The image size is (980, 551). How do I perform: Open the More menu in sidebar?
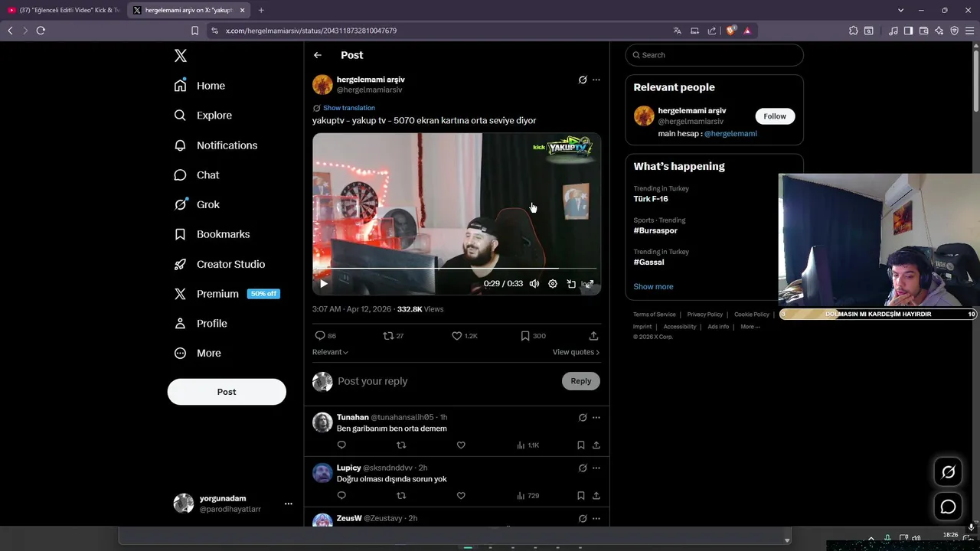[198, 354]
